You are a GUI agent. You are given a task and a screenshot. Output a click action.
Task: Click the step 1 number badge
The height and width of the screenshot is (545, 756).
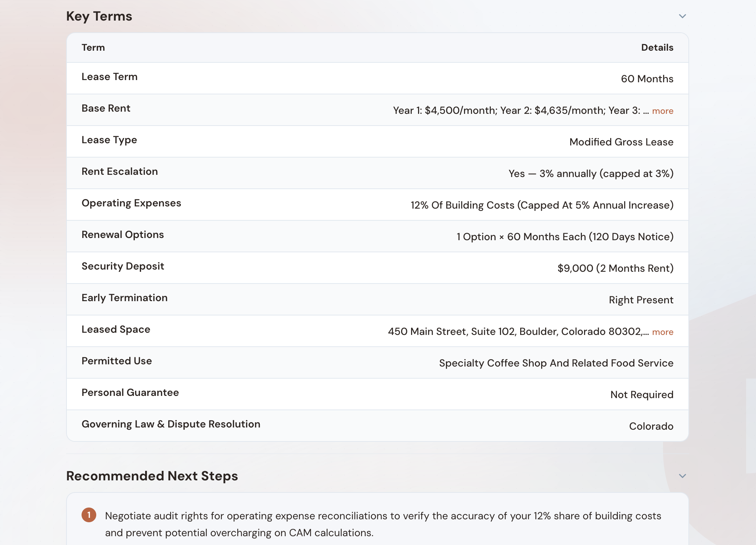(89, 515)
